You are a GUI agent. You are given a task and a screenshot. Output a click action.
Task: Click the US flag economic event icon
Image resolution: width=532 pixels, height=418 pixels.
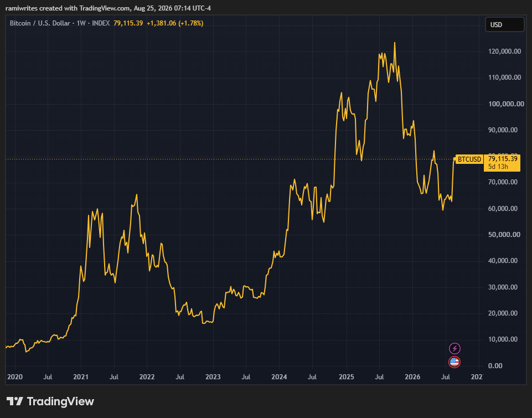point(454,362)
